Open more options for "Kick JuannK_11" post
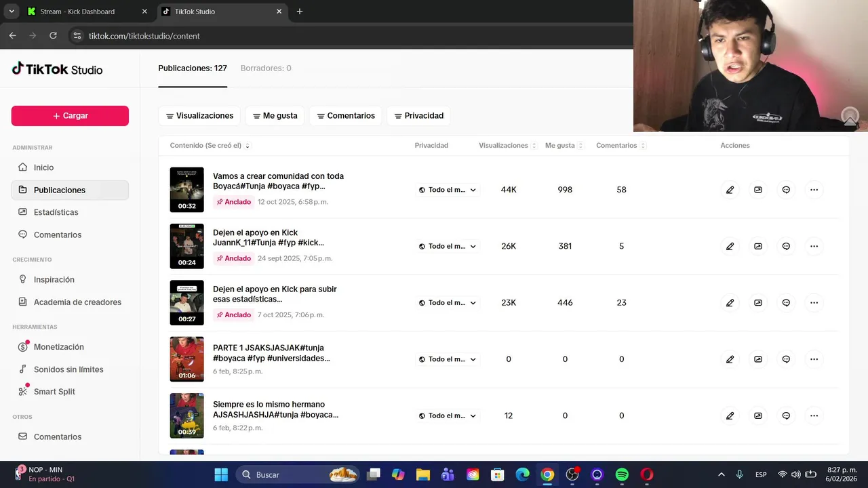868x488 pixels. 814,246
